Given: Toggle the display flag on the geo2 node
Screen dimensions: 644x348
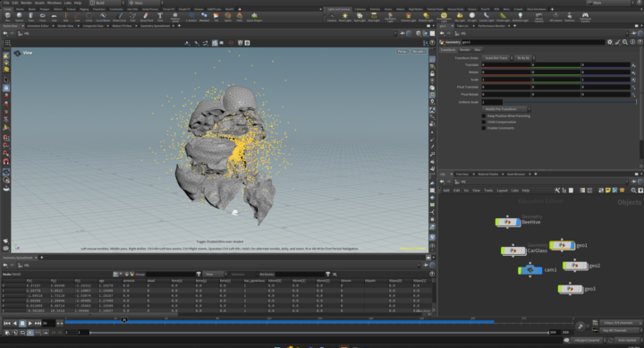Looking at the screenshot, I should 585,266.
